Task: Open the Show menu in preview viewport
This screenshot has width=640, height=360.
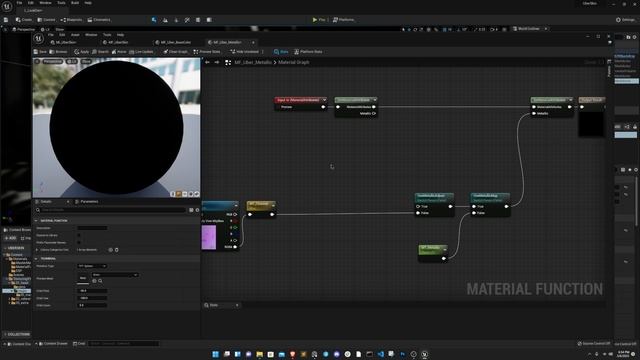Action: [86, 61]
